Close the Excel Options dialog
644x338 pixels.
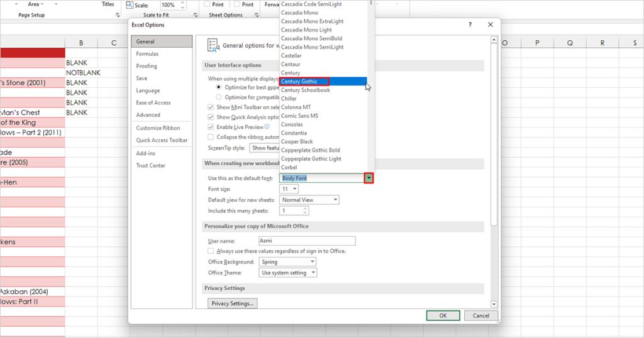[x=491, y=25]
